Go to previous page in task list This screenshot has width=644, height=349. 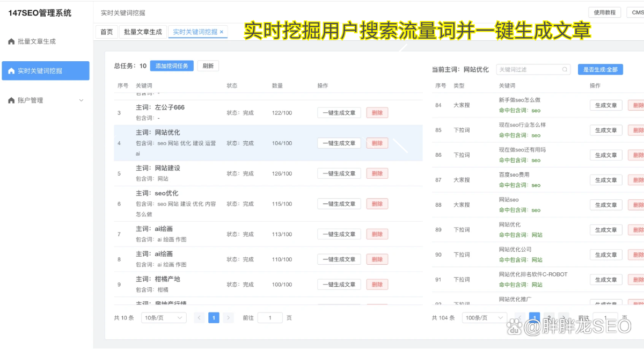199,318
